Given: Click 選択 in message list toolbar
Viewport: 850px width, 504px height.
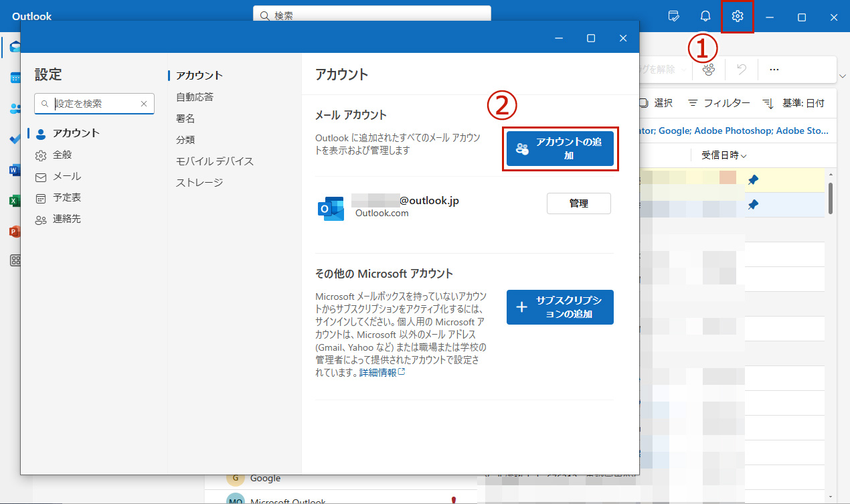Looking at the screenshot, I should tap(655, 103).
